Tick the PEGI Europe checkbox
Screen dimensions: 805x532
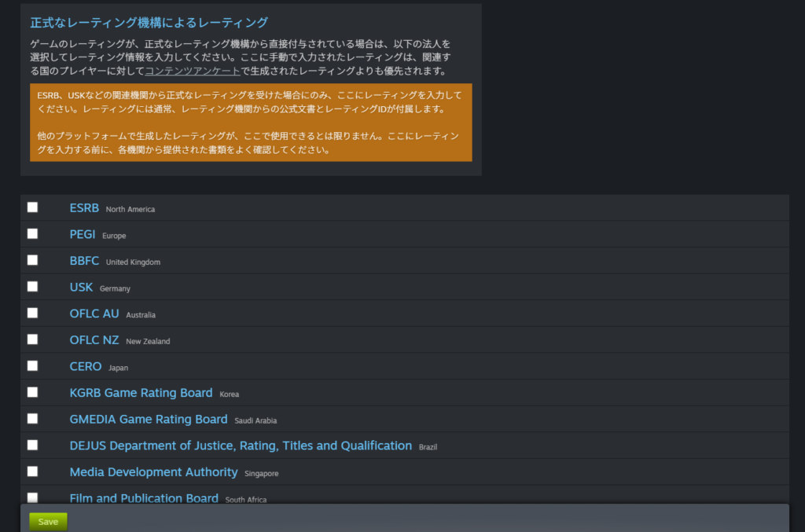[x=32, y=233]
